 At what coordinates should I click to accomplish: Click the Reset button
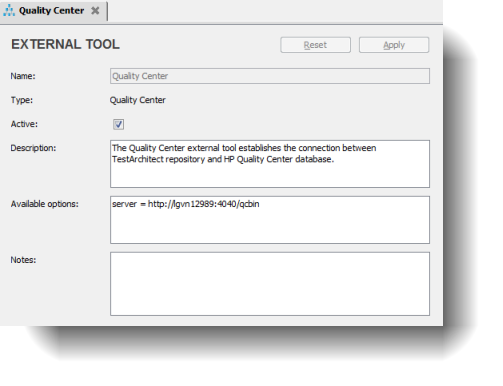pyautogui.click(x=315, y=45)
